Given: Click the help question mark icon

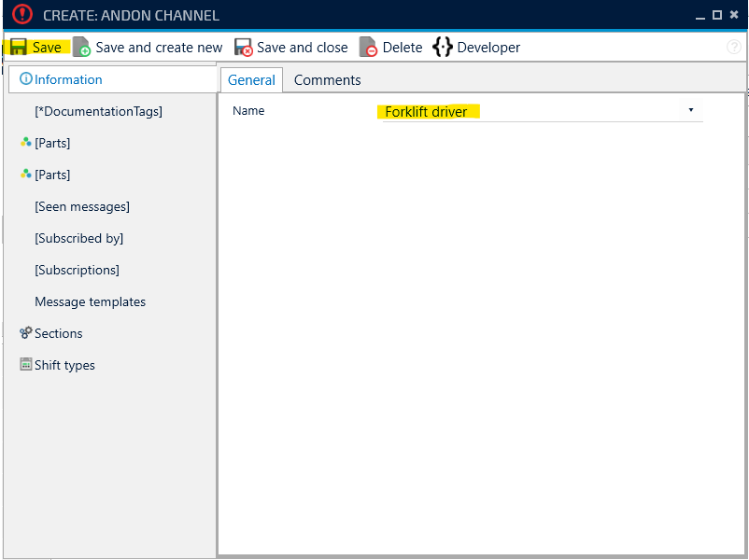Looking at the screenshot, I should [x=734, y=48].
